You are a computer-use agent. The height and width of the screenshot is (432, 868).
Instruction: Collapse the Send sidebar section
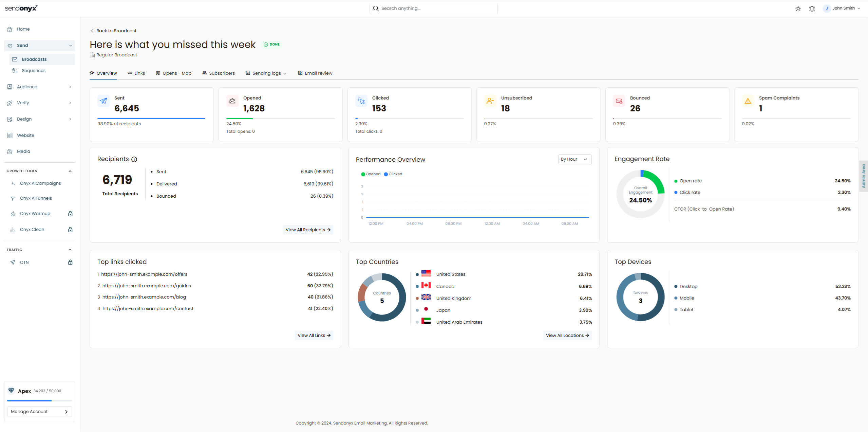39,46
